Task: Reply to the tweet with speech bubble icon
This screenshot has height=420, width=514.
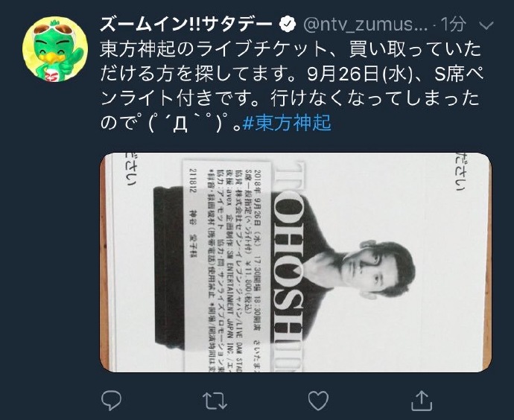Action: pyautogui.click(x=111, y=400)
